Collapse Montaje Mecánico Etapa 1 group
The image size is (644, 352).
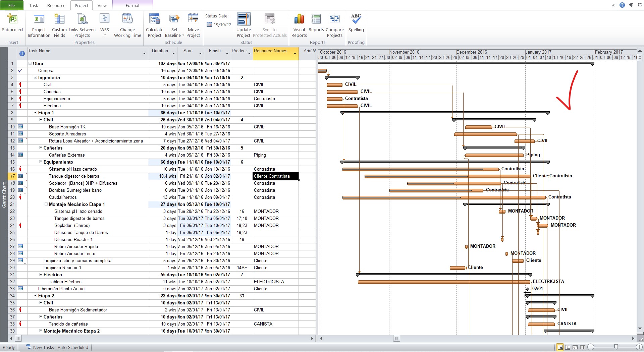pyautogui.click(x=46, y=204)
